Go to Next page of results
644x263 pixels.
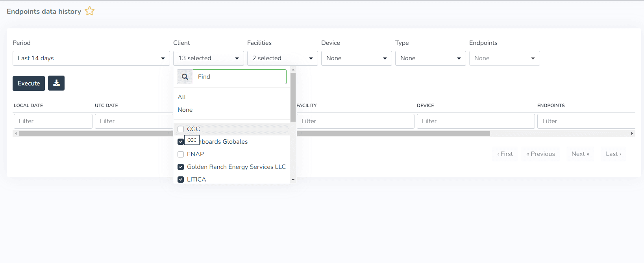(580, 154)
